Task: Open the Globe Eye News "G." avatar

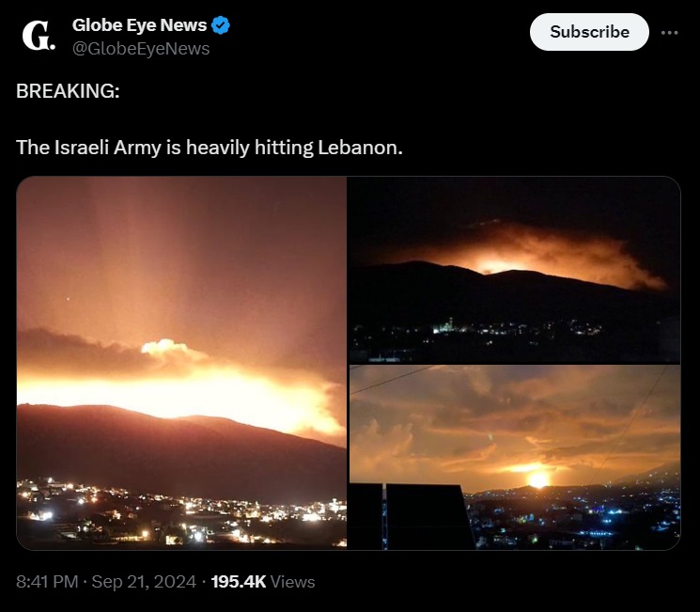Action: pyautogui.click(x=39, y=36)
